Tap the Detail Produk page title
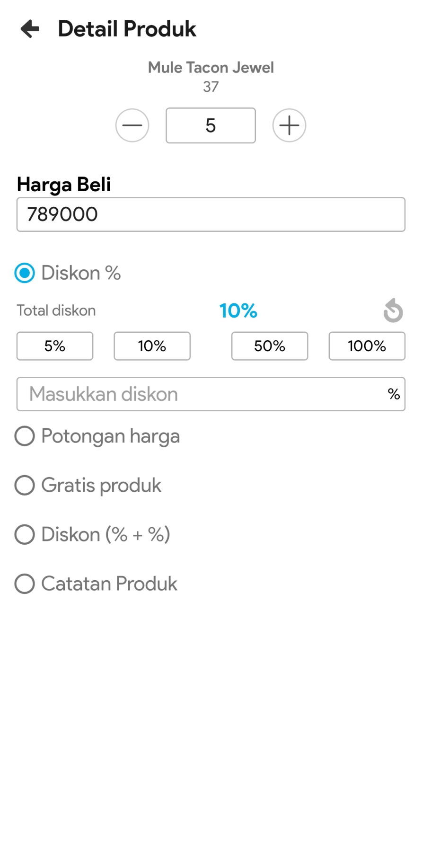Viewport: 422px width, 868px height. pos(127,29)
